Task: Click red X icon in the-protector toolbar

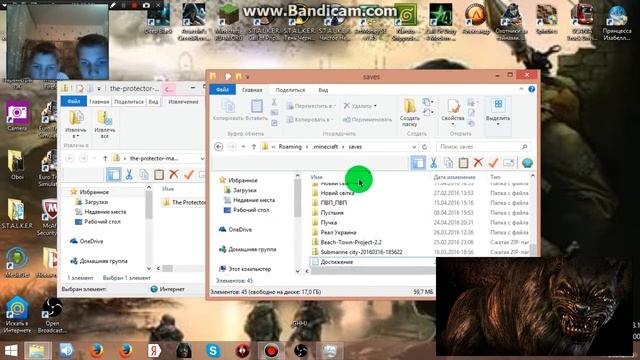Action: pyautogui.click(x=173, y=175)
